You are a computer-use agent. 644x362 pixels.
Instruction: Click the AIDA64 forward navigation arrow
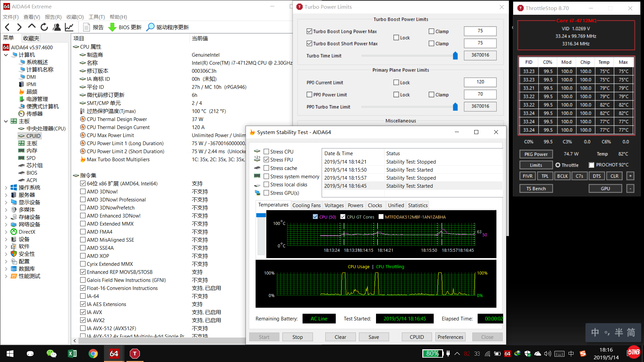[19, 27]
